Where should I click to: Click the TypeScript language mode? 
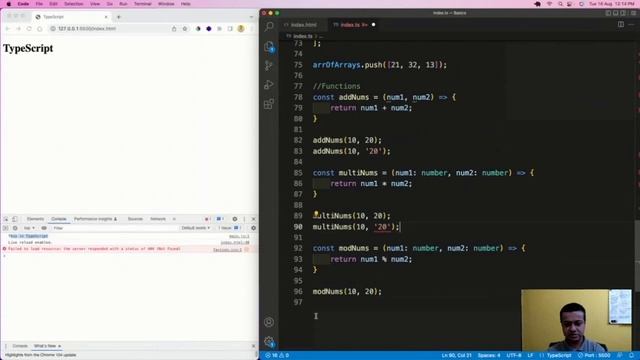558,356
